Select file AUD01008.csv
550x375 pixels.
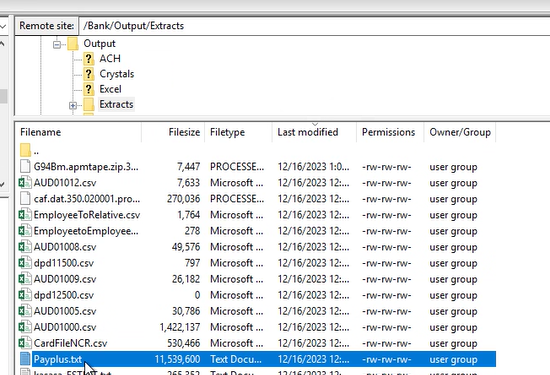point(65,247)
